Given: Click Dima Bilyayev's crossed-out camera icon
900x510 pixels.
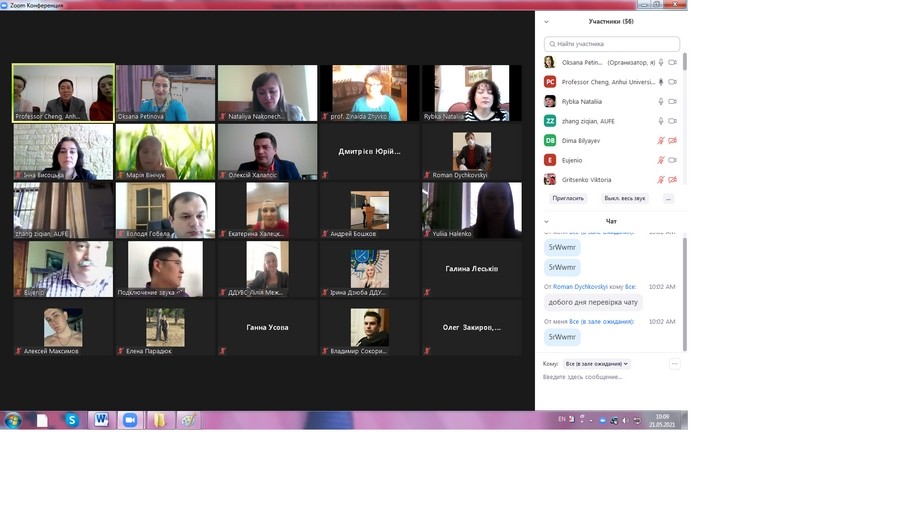Looking at the screenshot, I should [672, 141].
